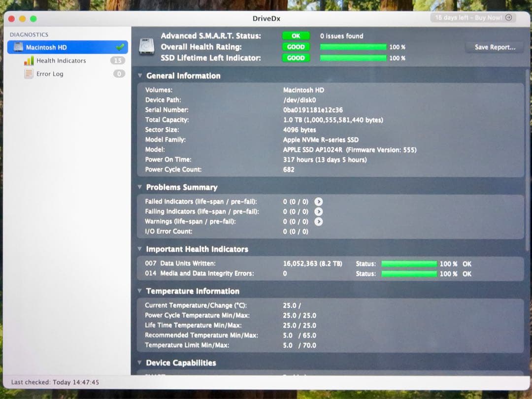
Task: Collapse the Problems Summary section
Action: (x=140, y=187)
